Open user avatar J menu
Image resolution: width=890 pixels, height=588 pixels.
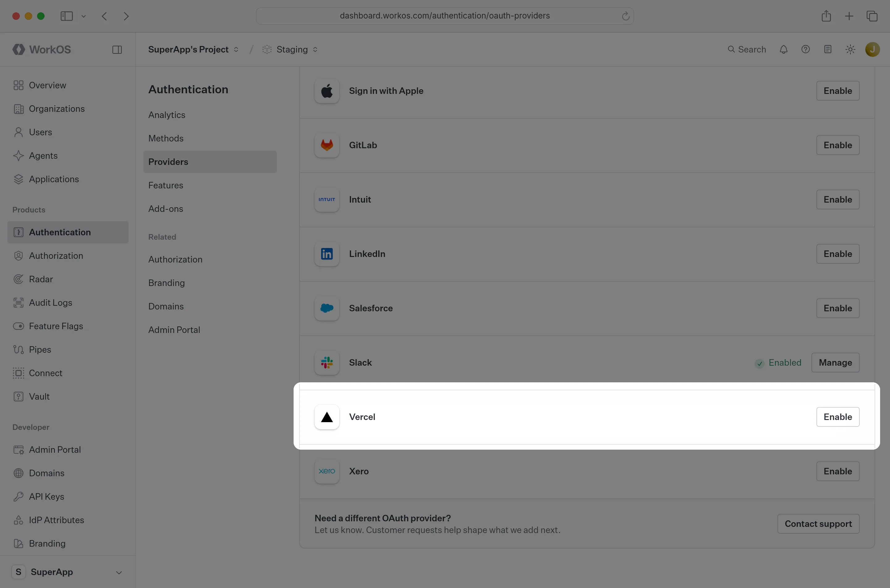872,49
